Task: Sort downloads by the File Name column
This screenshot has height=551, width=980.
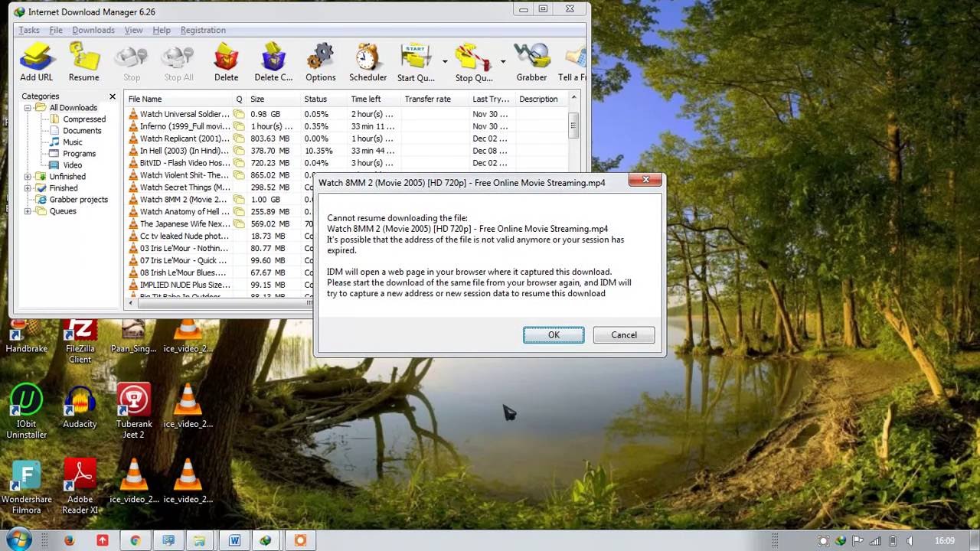Action: [x=178, y=99]
